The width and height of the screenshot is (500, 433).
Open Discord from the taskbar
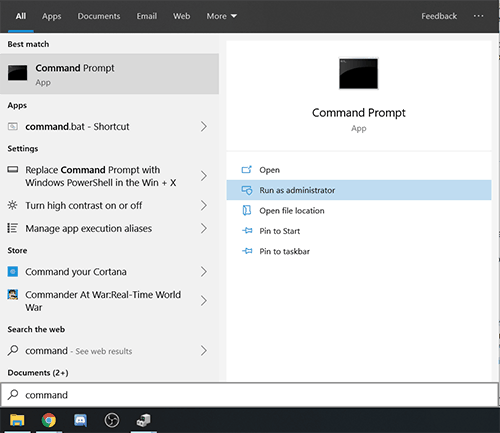click(80, 420)
